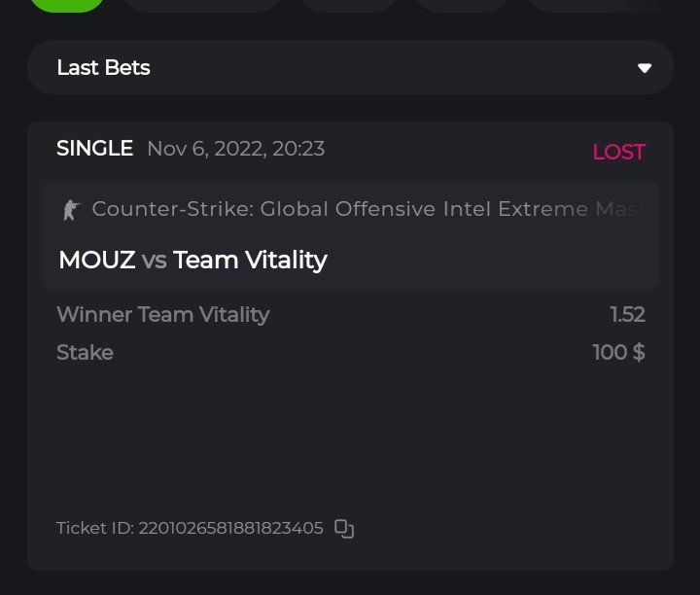Click the Last Bets dropdown arrow
Viewport: 700px width, 595px height.
click(644, 68)
